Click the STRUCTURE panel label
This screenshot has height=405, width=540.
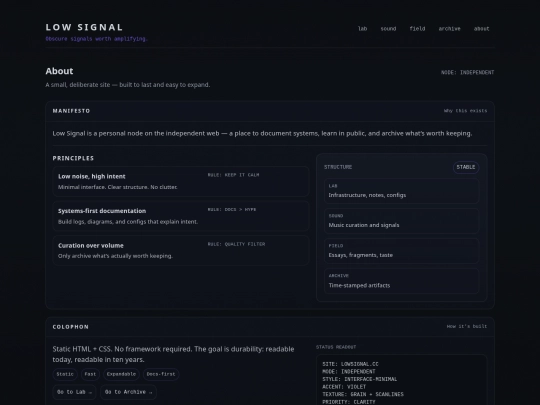338,167
